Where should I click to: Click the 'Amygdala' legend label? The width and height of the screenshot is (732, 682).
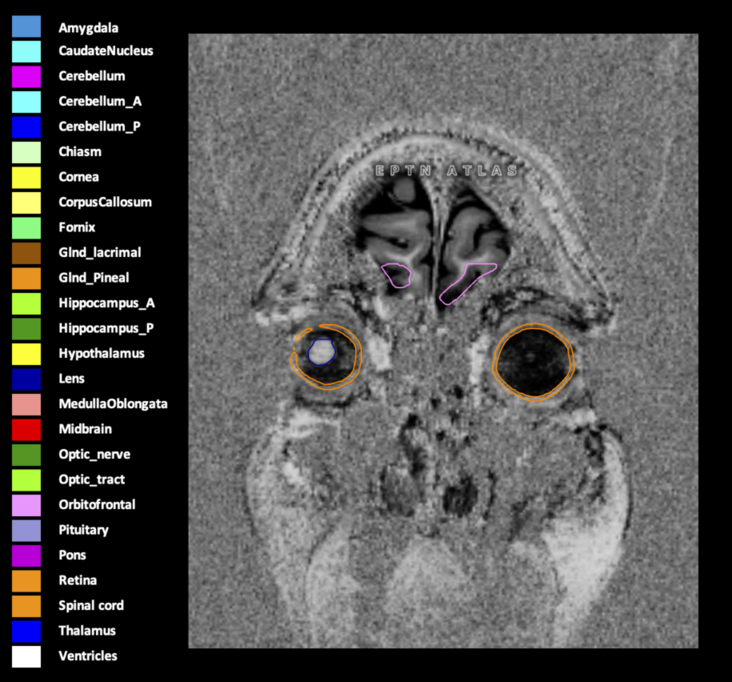coord(88,28)
